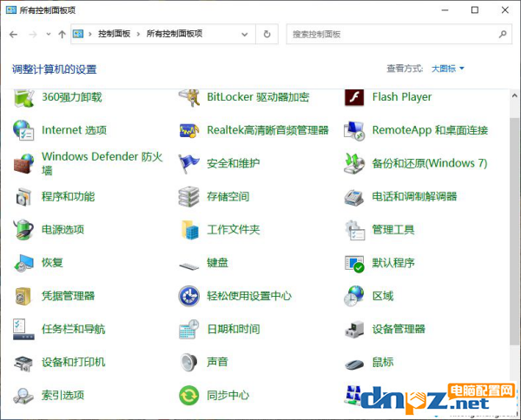
Task: Select 控制面板 breadcrumb segment
Action: [114, 34]
